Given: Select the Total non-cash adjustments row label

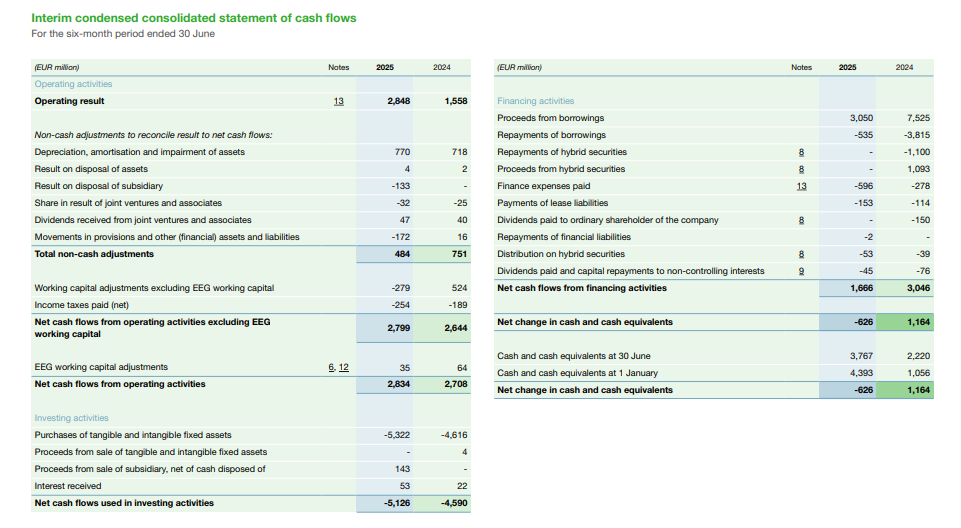Looking at the screenshot, I should pyautogui.click(x=94, y=254).
